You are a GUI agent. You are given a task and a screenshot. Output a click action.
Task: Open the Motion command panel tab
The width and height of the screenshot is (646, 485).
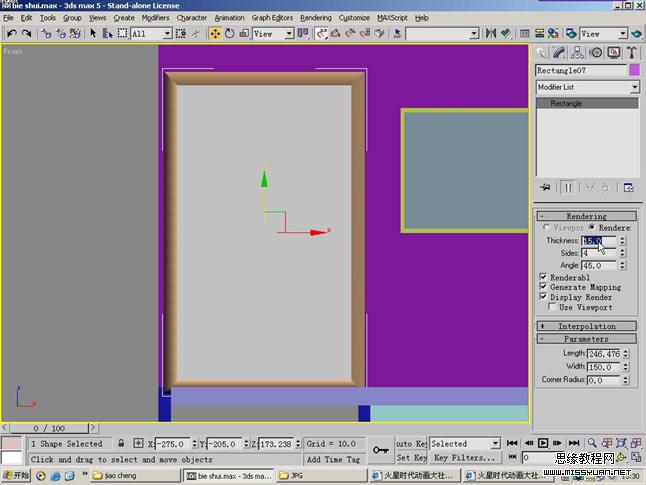(596, 53)
